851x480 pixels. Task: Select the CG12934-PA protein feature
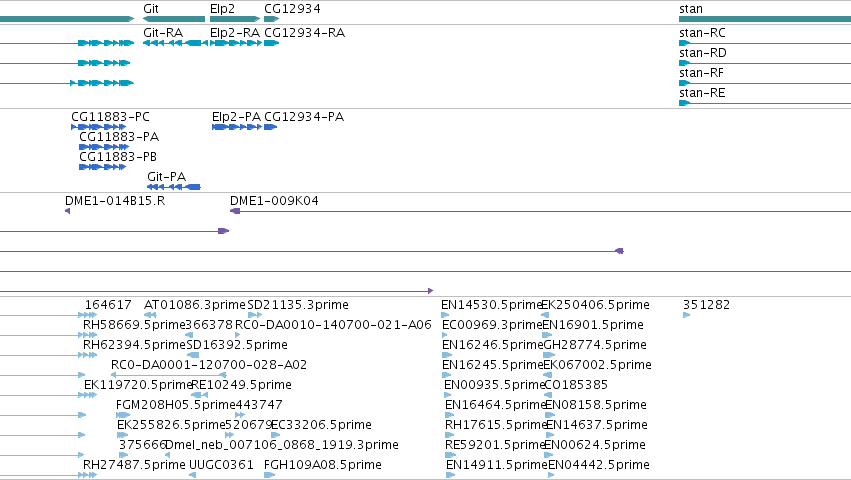click(270, 127)
